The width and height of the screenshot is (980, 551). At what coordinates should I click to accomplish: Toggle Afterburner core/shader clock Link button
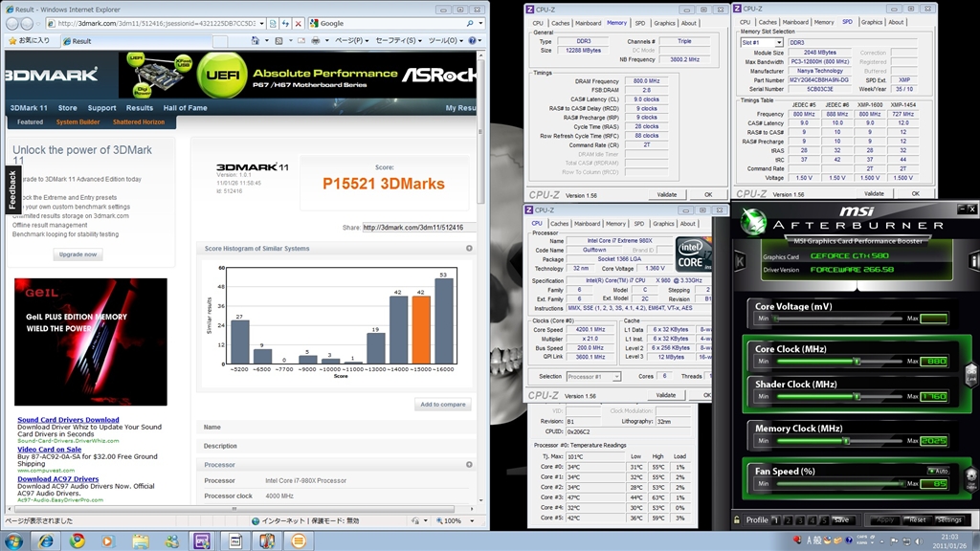(971, 375)
